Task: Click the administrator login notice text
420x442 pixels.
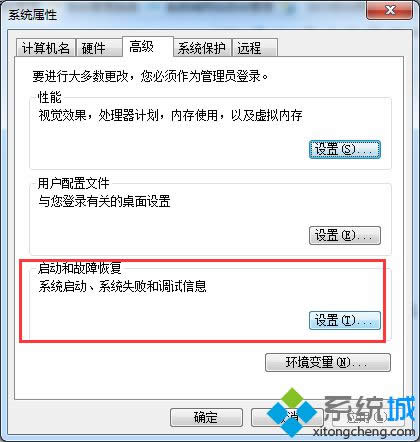Action: pyautogui.click(x=150, y=76)
